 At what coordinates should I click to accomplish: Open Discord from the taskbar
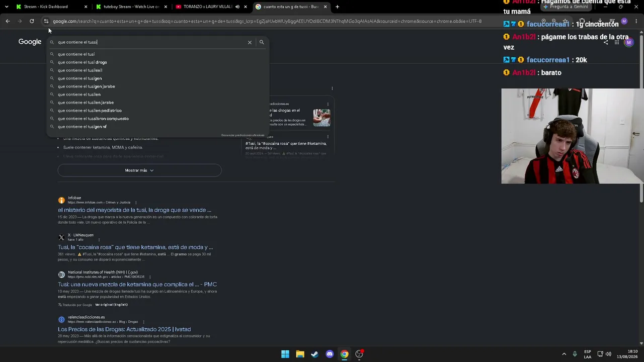[x=330, y=354]
